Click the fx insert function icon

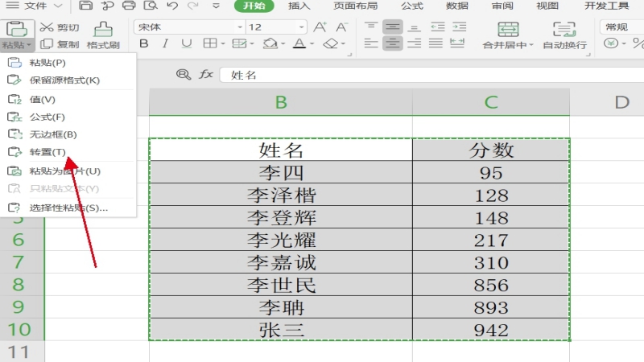[x=206, y=75]
